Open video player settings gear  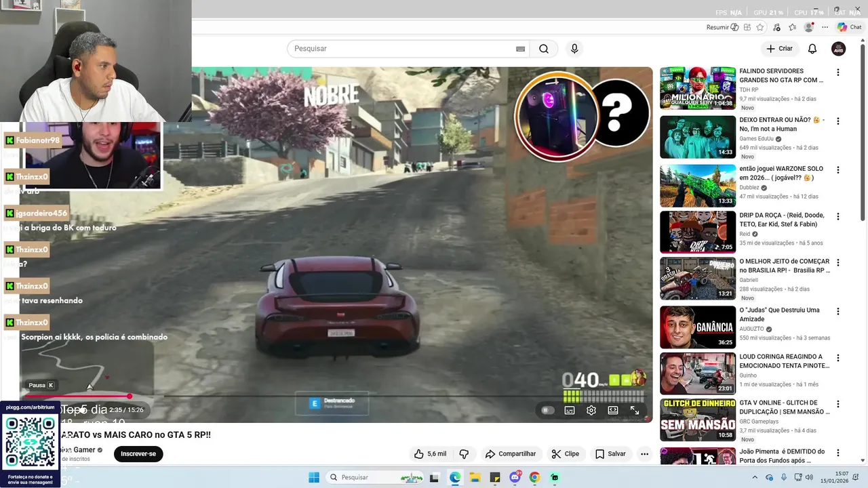(591, 410)
